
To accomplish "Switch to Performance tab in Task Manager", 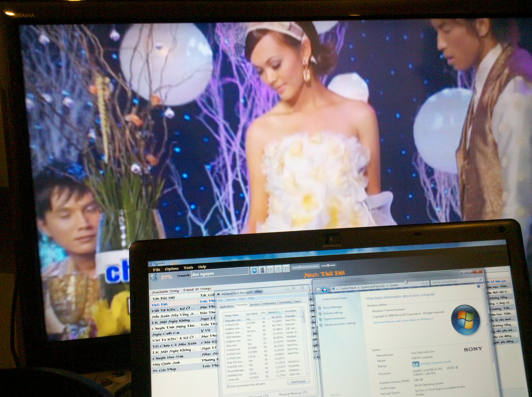I will 269,303.
